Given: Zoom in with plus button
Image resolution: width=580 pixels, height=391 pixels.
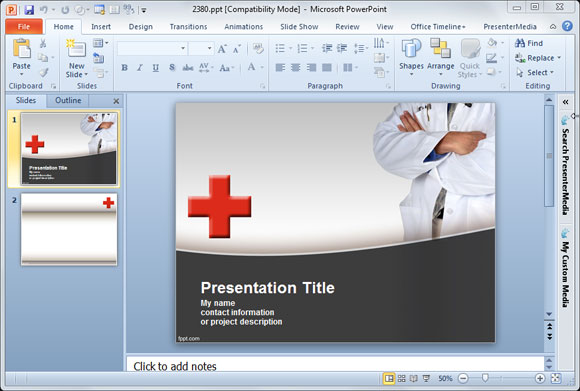Looking at the screenshot, I should pos(540,378).
